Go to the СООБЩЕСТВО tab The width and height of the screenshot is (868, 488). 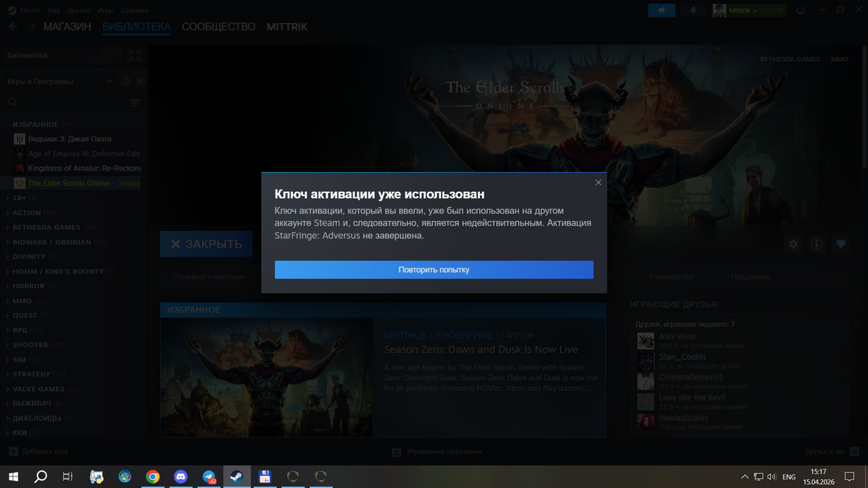[x=218, y=27]
